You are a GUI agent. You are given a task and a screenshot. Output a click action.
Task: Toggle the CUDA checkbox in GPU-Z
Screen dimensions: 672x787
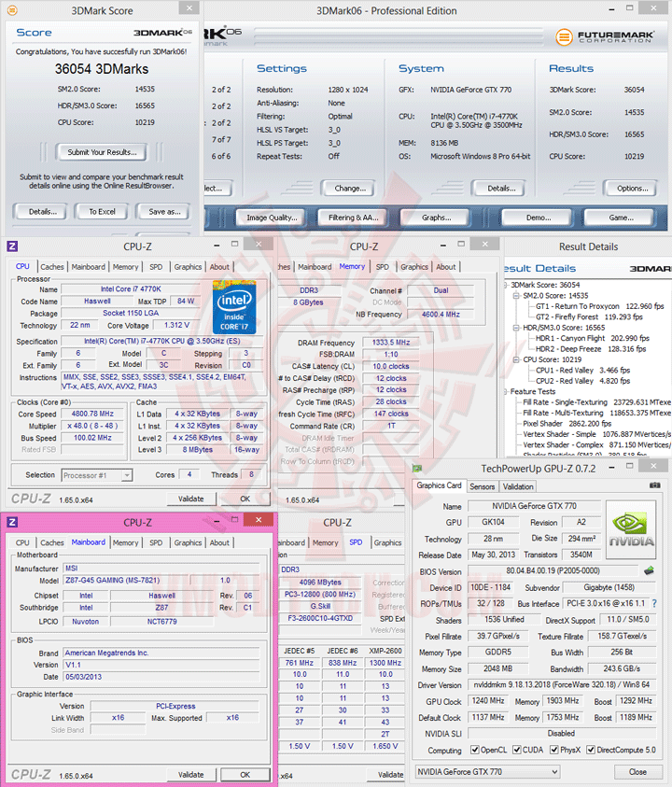point(516,750)
